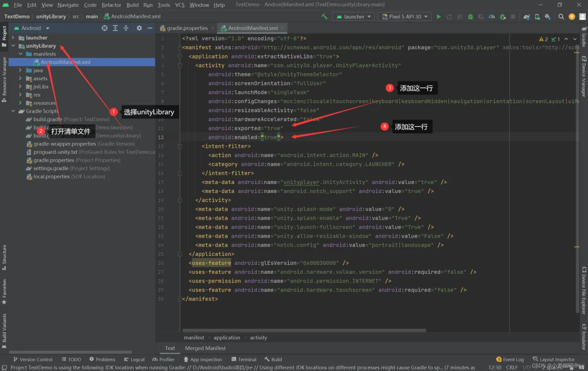Collapse the unityLibrary module node
Screen dimensions: 588x371
coord(13,46)
